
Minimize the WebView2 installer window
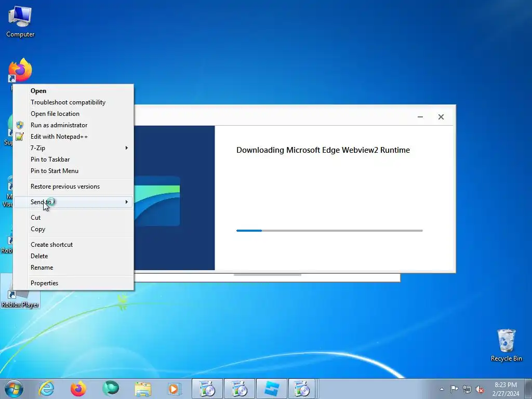click(x=420, y=117)
